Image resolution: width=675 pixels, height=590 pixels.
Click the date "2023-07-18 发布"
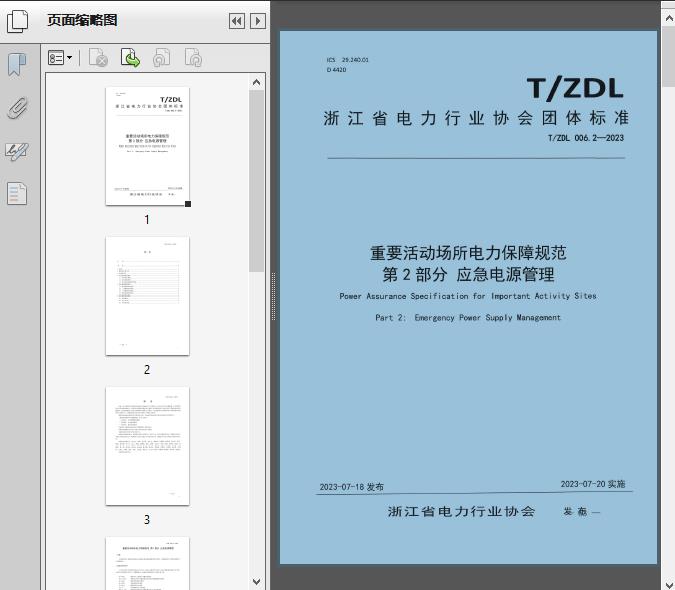[351, 487]
